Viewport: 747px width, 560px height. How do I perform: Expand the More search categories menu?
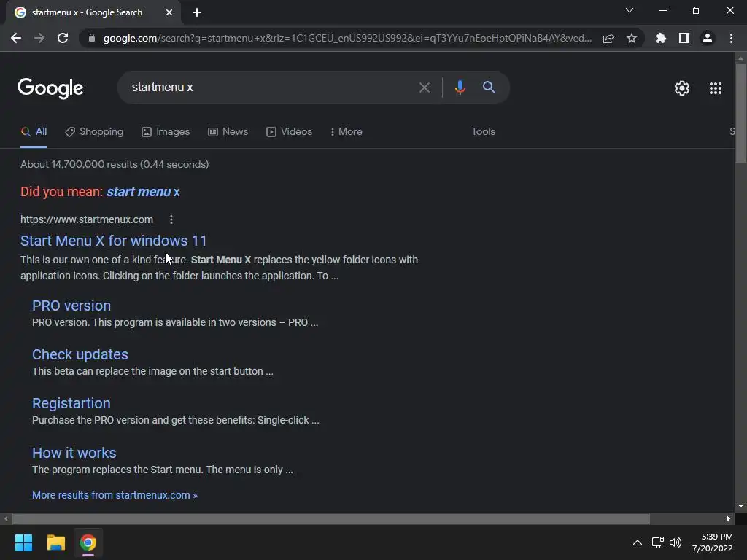click(x=347, y=132)
